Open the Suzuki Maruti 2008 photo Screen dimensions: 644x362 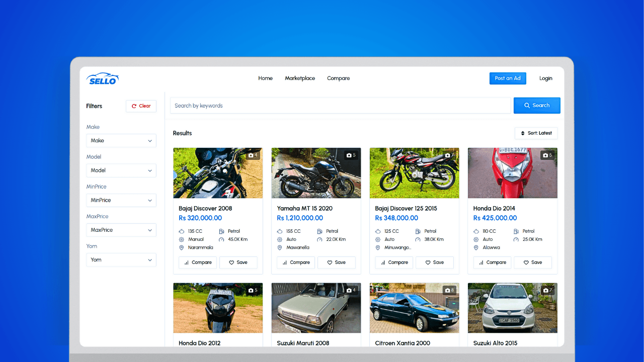point(316,308)
